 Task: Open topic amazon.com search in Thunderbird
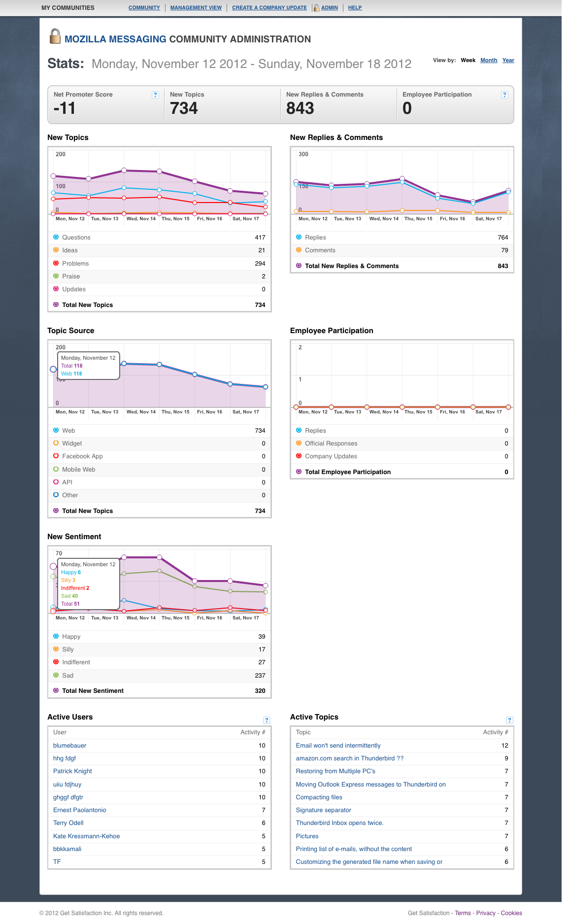coord(350,758)
